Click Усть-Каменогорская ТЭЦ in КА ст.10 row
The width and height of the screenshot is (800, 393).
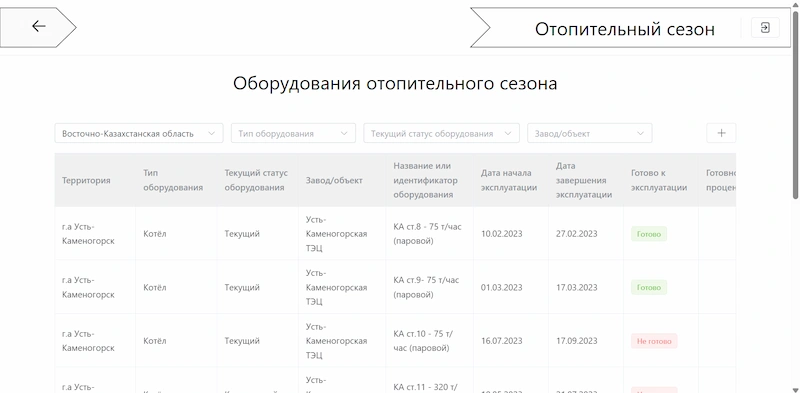click(x=336, y=341)
